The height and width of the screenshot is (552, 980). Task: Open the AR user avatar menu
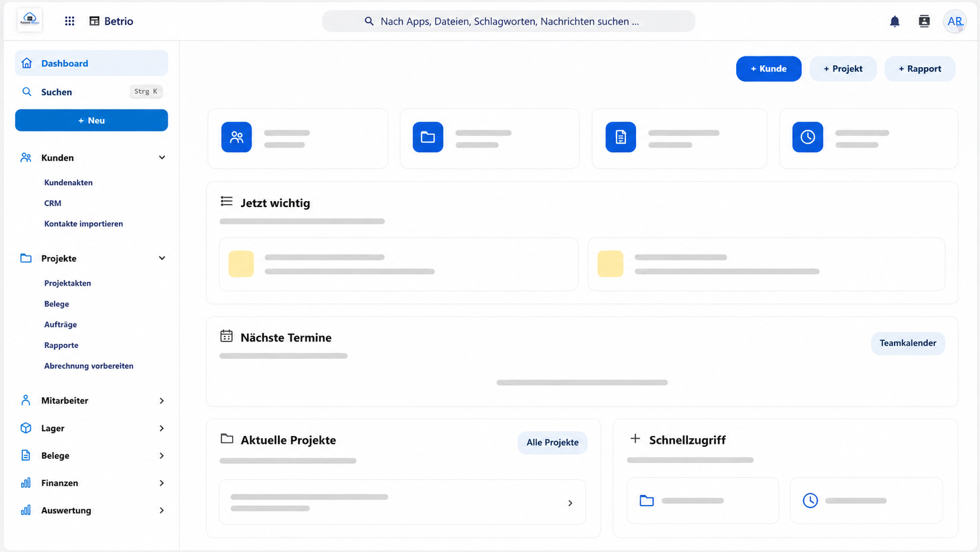[955, 22]
